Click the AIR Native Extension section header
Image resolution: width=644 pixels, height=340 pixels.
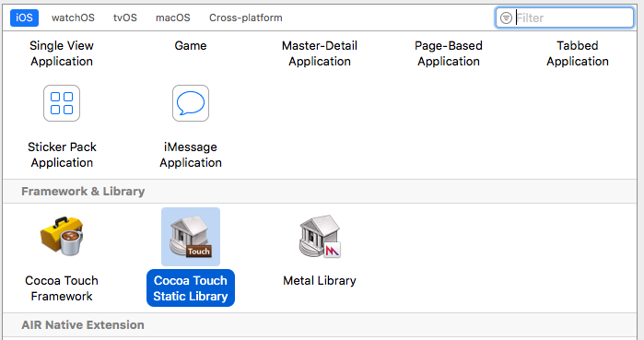pyautogui.click(x=83, y=325)
